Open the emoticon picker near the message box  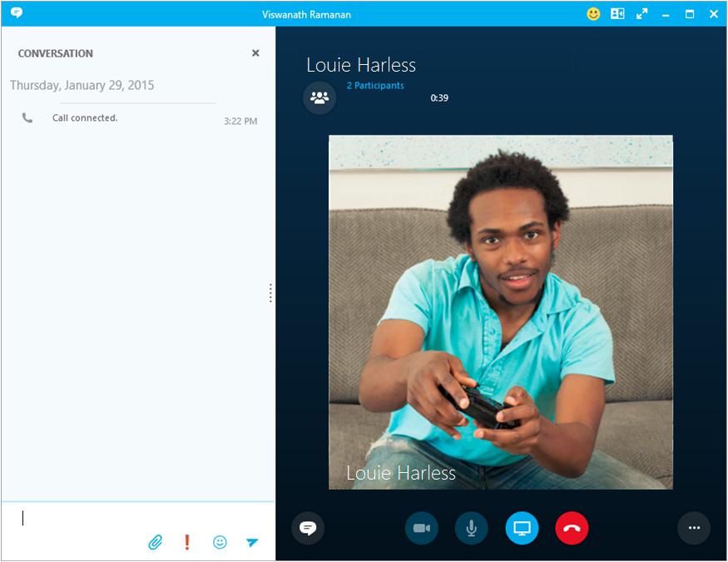[220, 542]
